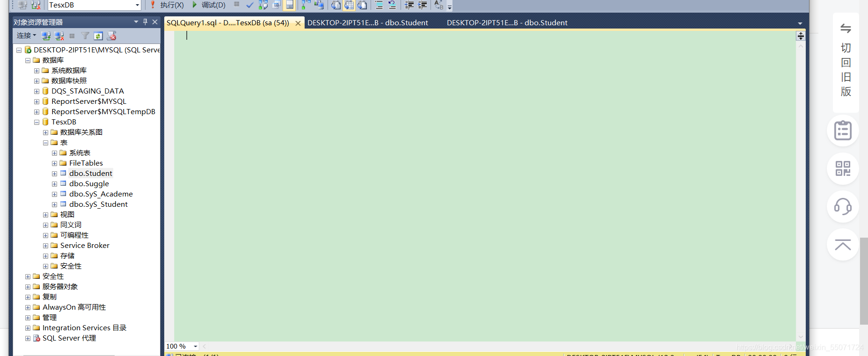Click Object Explorer grey stop icon

pos(72,36)
